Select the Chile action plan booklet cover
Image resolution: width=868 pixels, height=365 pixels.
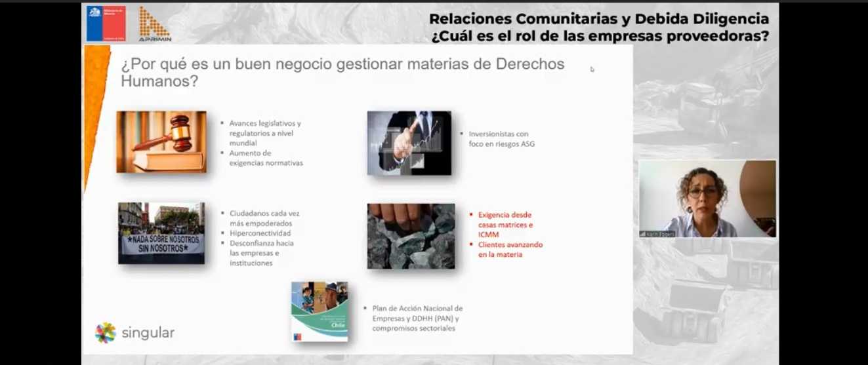[320, 311]
